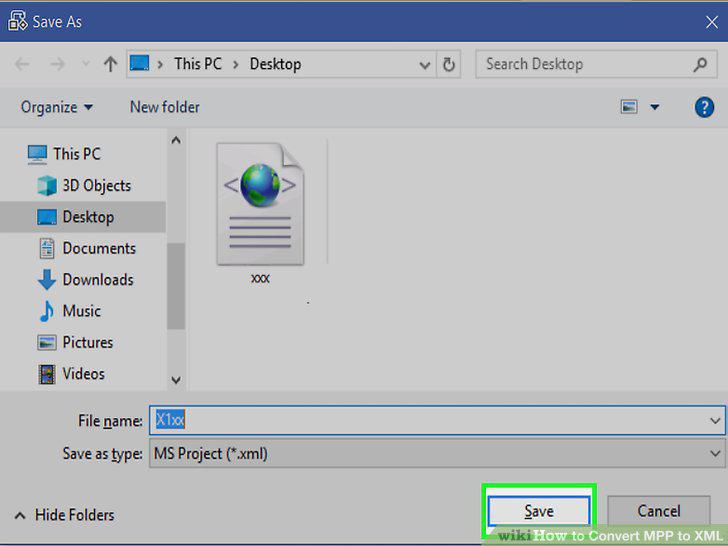Image resolution: width=728 pixels, height=546 pixels.
Task: Click the computer icon in address bar
Action: point(139,64)
